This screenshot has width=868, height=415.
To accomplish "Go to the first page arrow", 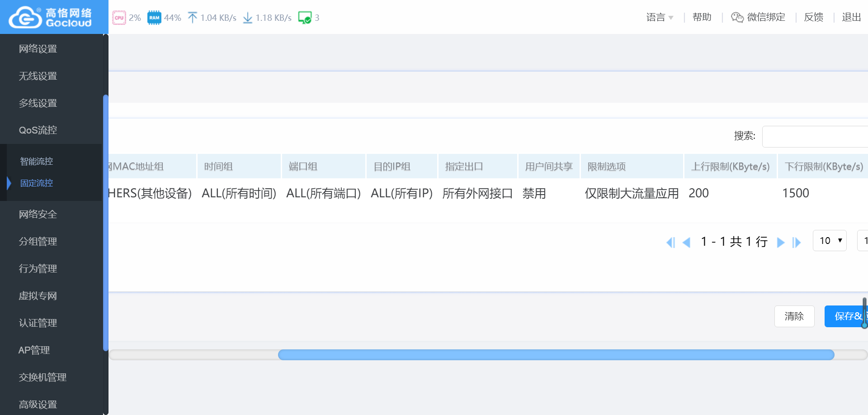I will 670,243.
